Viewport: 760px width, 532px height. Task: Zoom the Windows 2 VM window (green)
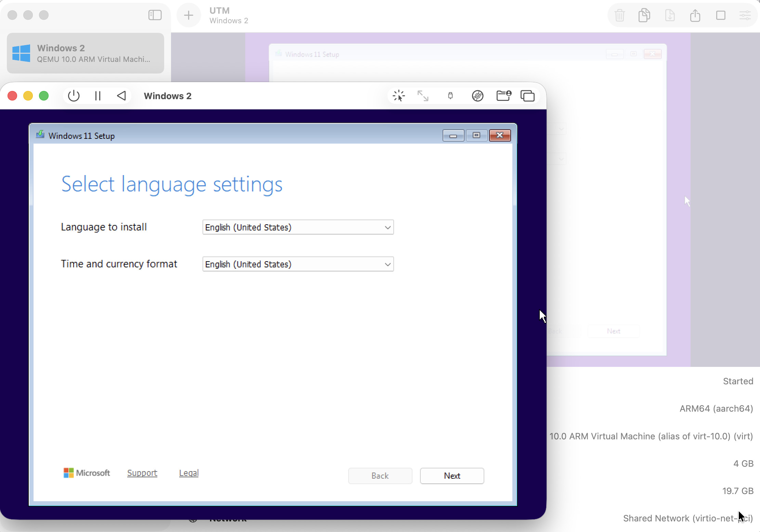click(x=44, y=96)
